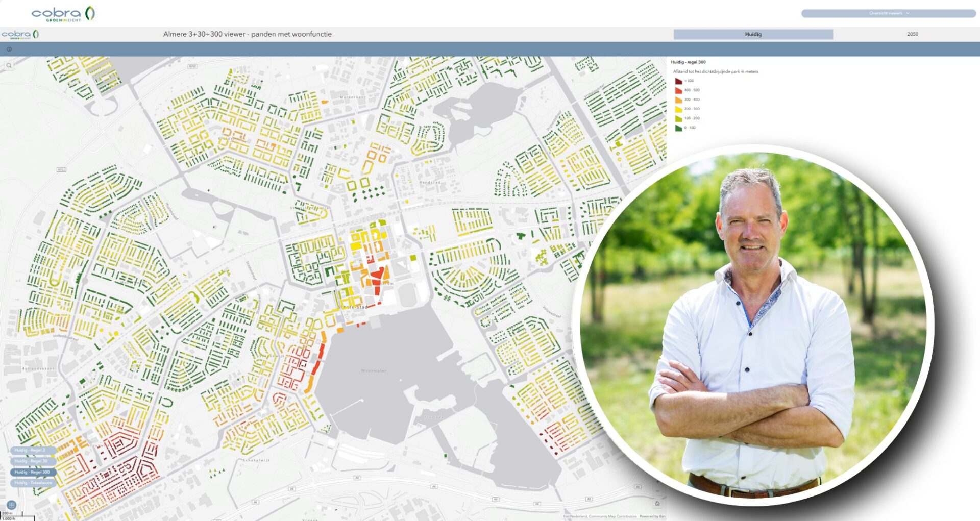Select the Huidig - Regel 30 layer
The image size is (980, 521).
[33, 461]
